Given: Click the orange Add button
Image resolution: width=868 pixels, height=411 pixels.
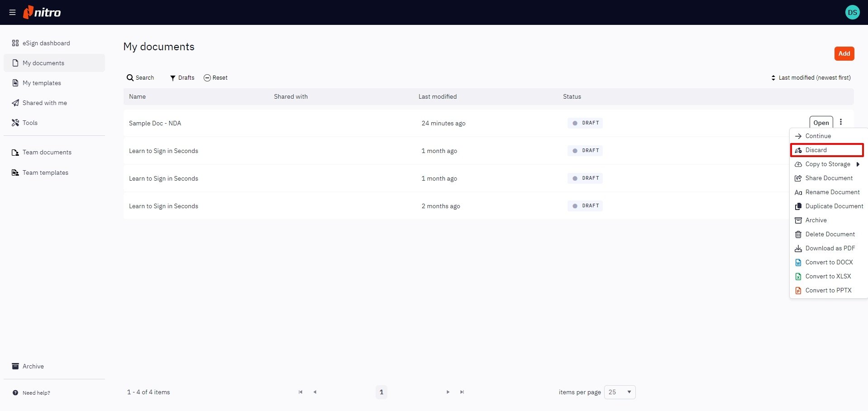Looking at the screenshot, I should (844, 53).
